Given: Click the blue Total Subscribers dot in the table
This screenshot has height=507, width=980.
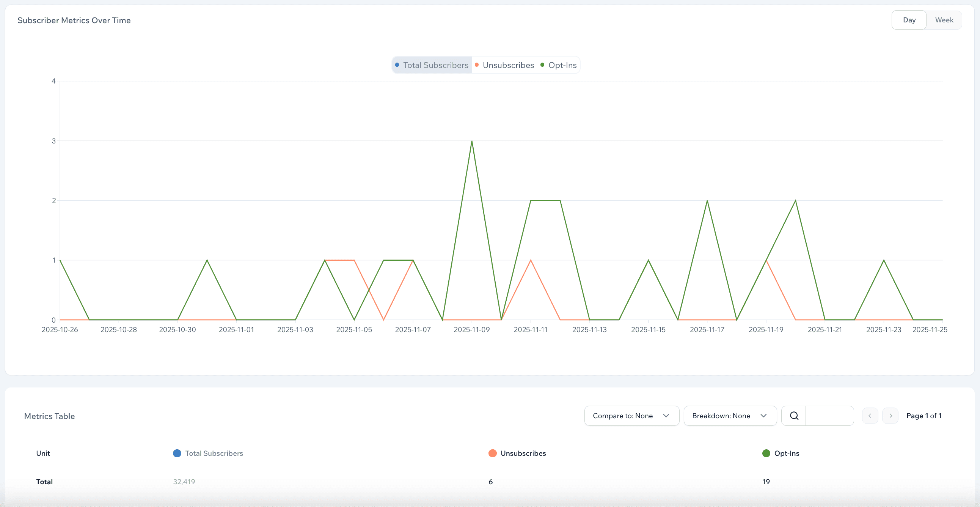Looking at the screenshot, I should coord(176,453).
